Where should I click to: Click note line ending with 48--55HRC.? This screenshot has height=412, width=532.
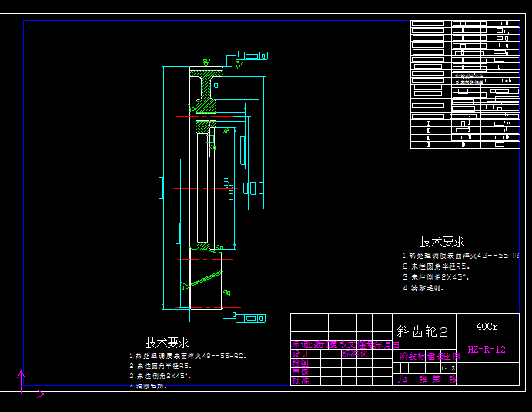(187, 357)
